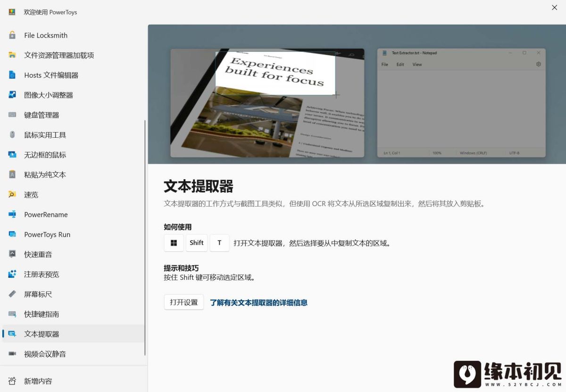566x392 pixels.
Task: Click the 快速重音 icon in sidebar
Action: [x=12, y=254]
